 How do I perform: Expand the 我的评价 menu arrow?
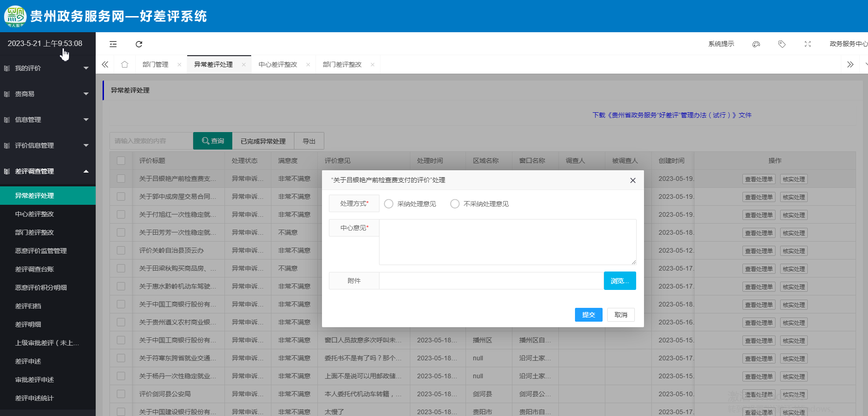coord(86,68)
